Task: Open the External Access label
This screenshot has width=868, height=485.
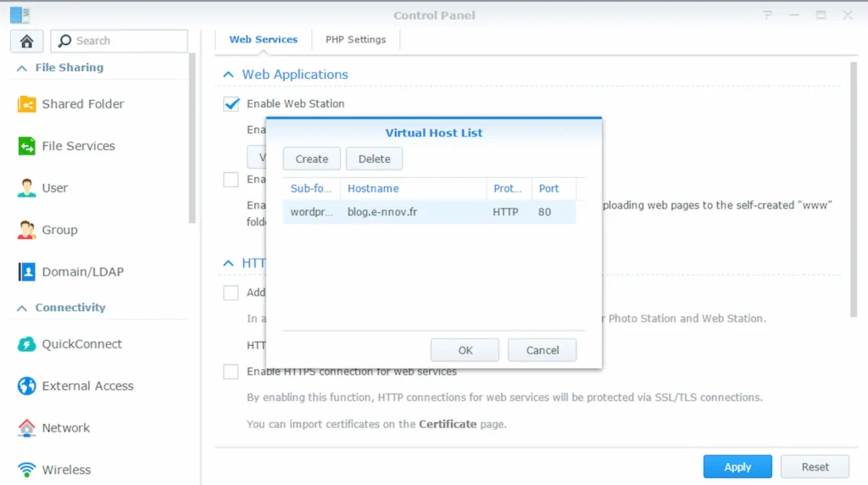Action: (x=88, y=386)
